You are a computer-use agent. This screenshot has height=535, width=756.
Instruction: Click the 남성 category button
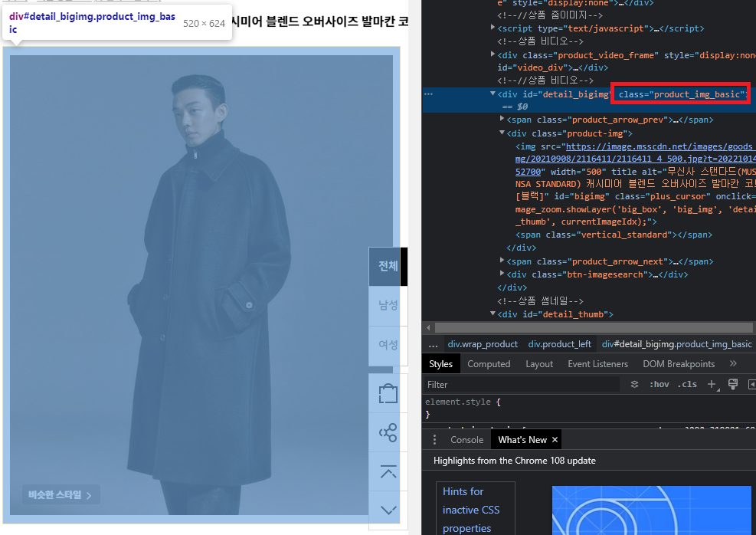click(x=388, y=305)
